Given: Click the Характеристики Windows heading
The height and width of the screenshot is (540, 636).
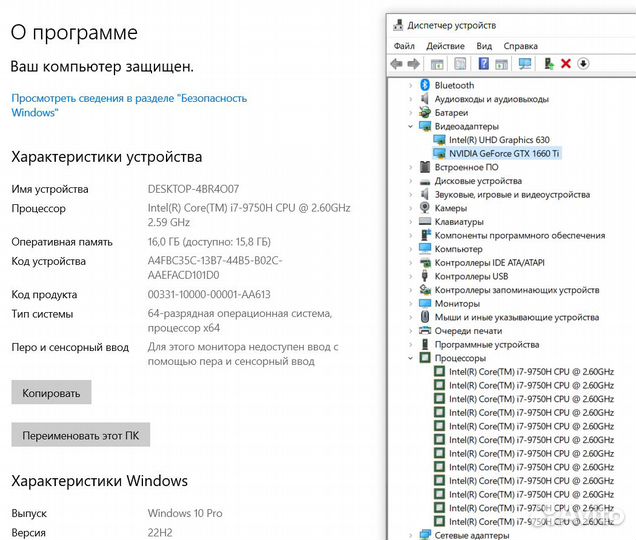Looking at the screenshot, I should pyautogui.click(x=99, y=481).
